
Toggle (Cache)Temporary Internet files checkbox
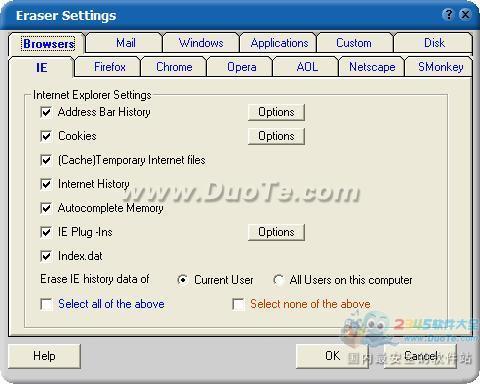pos(46,160)
